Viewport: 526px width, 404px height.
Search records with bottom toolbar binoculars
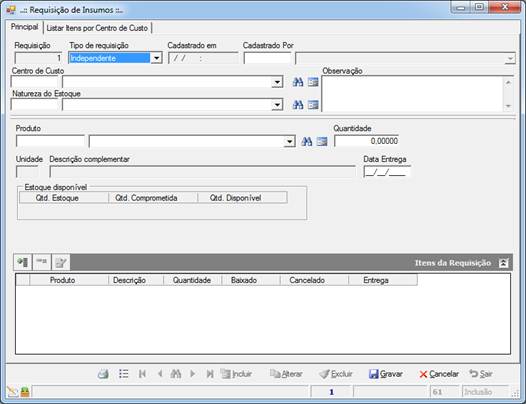coord(176,374)
